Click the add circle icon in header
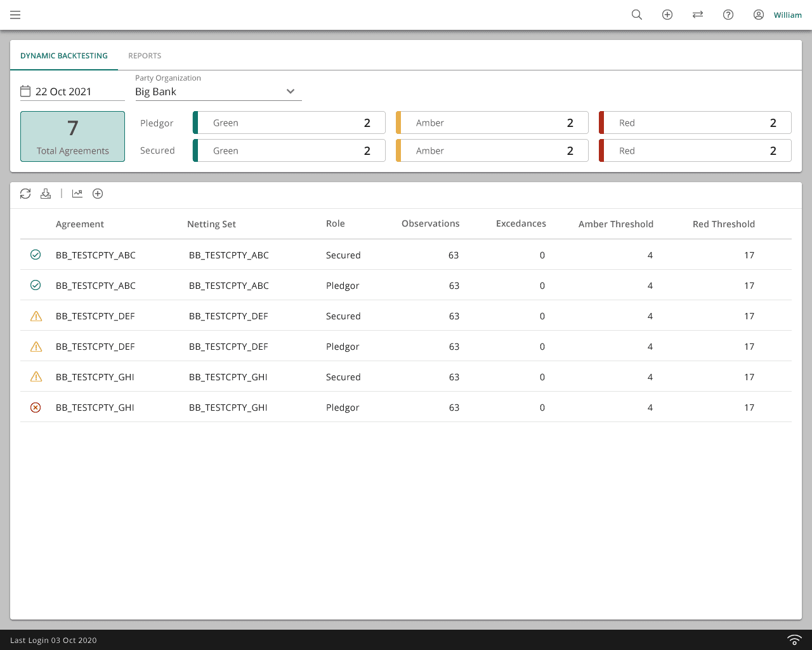This screenshot has width=812, height=650. (667, 15)
